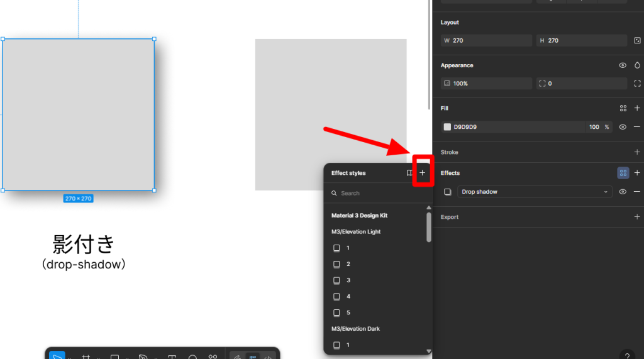Select the Move tool in bottom toolbar
Screen dimensions: 644x359
click(x=57, y=356)
